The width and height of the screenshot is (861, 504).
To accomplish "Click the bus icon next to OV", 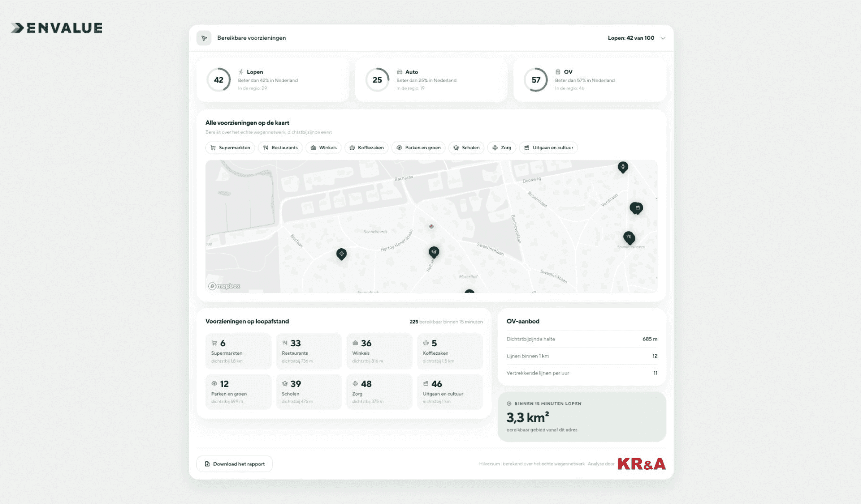I will [x=558, y=72].
